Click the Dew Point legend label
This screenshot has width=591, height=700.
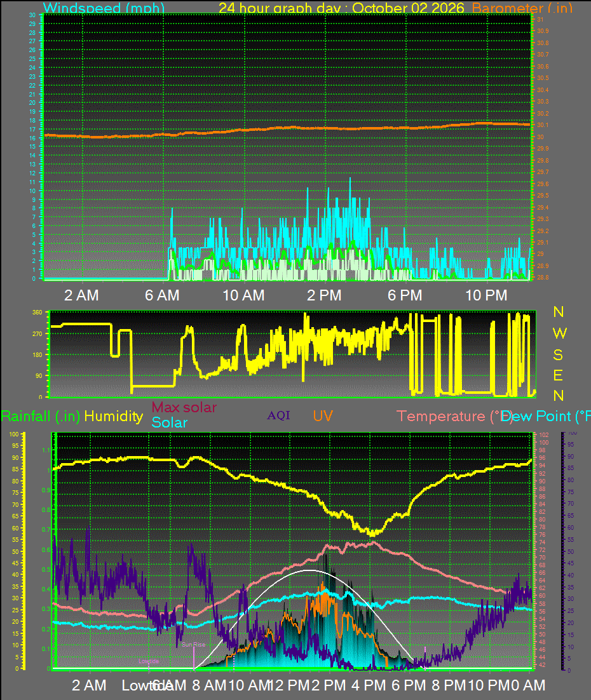545,417
